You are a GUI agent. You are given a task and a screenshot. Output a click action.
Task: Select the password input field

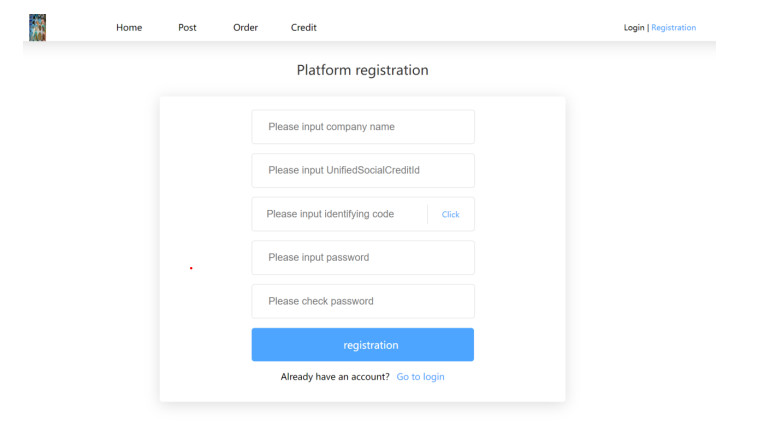coord(362,257)
